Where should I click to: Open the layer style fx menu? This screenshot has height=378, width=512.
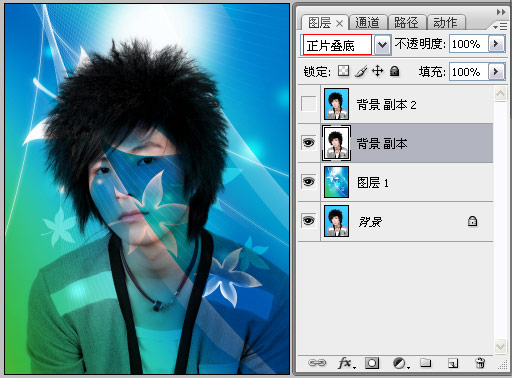(x=346, y=363)
